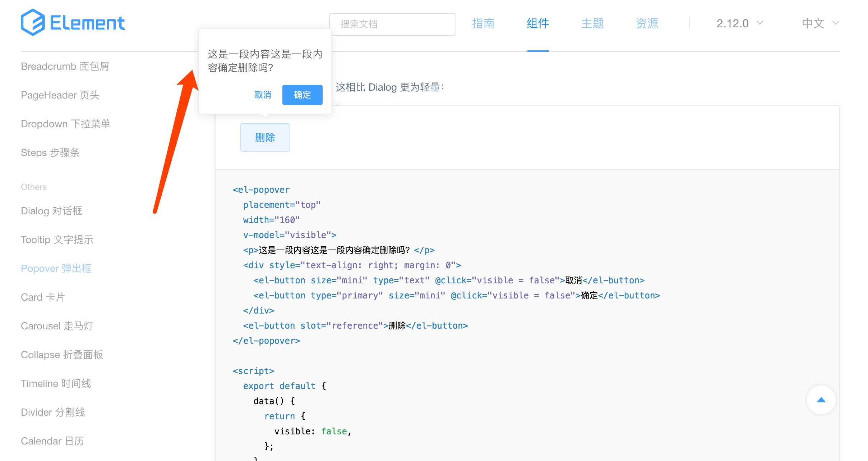This screenshot has width=868, height=461.
Task: Select Popover 弹出框 in the sidebar
Action: pos(56,268)
